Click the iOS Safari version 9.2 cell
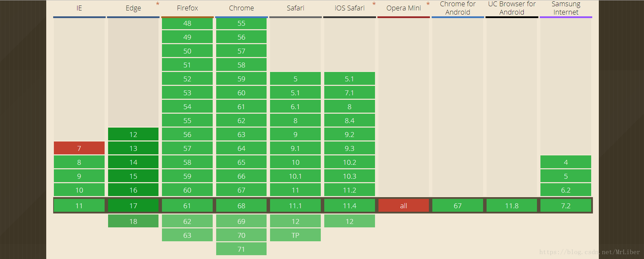644x259 pixels. tap(350, 134)
